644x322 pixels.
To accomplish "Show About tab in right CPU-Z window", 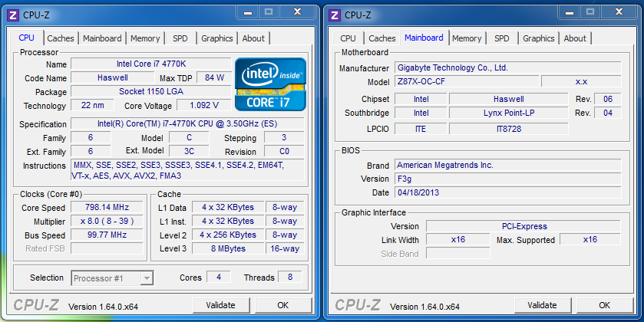I will pyautogui.click(x=575, y=38).
